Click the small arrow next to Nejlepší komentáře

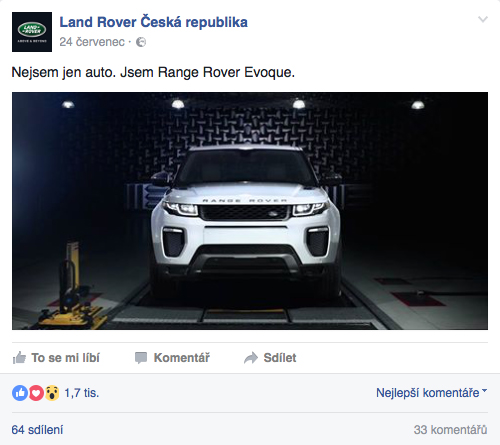pos(484,390)
